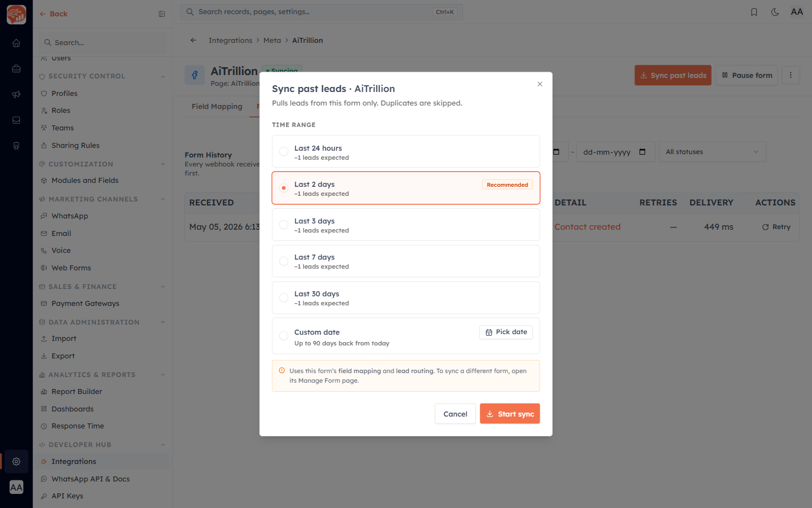Viewport: 812px width, 508px height.
Task: Choose the Last 3 days time range
Action: pos(405,225)
